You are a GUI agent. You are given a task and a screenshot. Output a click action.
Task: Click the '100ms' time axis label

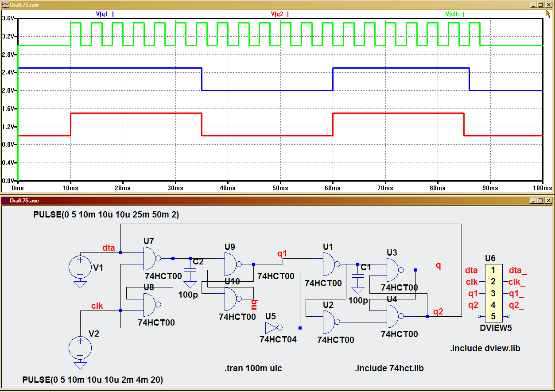[x=542, y=188]
